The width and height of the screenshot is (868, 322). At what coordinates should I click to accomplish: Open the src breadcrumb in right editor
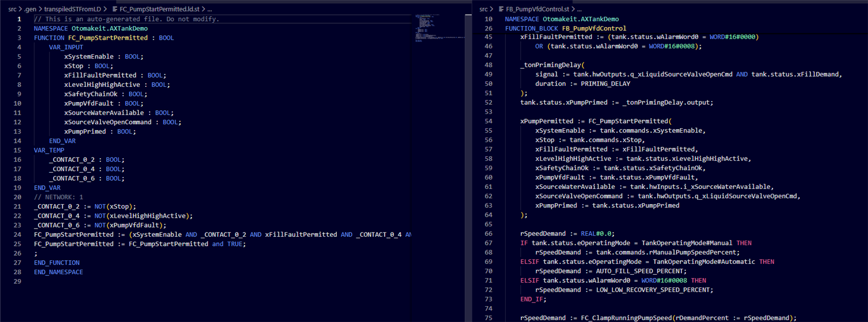484,9
